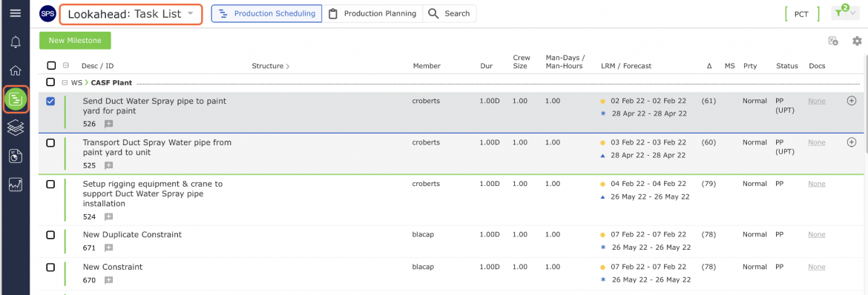The image size is (868, 295).
Task: Toggle the CASF Plant group checkbox
Action: 50,82
